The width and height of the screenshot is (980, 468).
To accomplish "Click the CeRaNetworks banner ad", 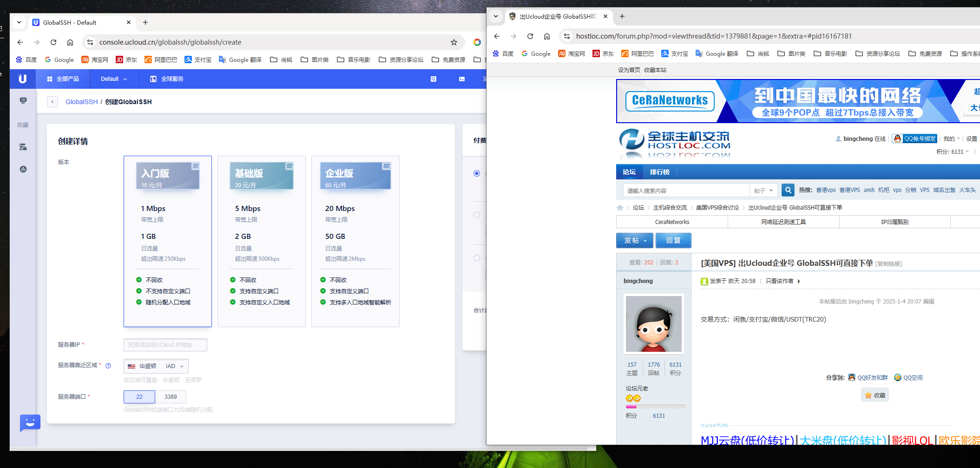I will (798, 101).
